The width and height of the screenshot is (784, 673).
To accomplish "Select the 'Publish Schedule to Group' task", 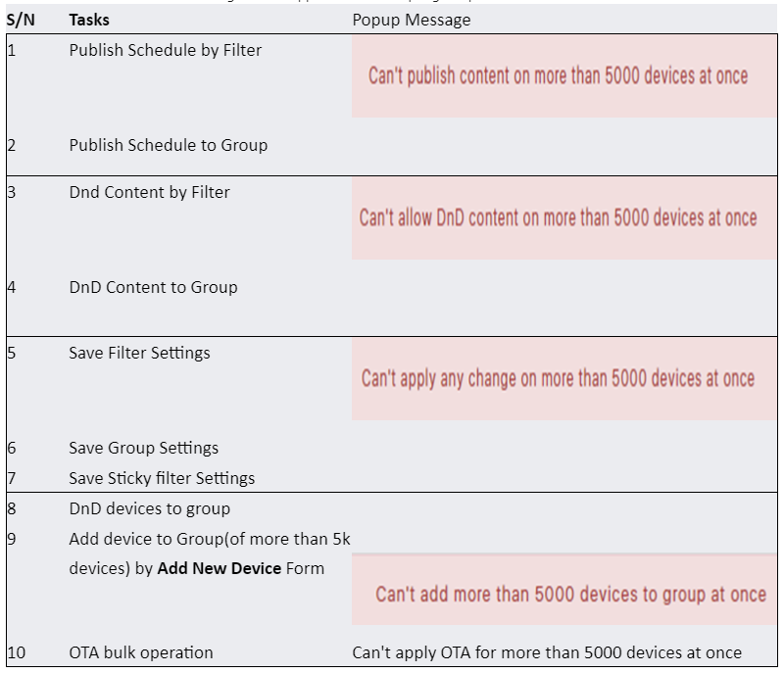I will 168,145.
